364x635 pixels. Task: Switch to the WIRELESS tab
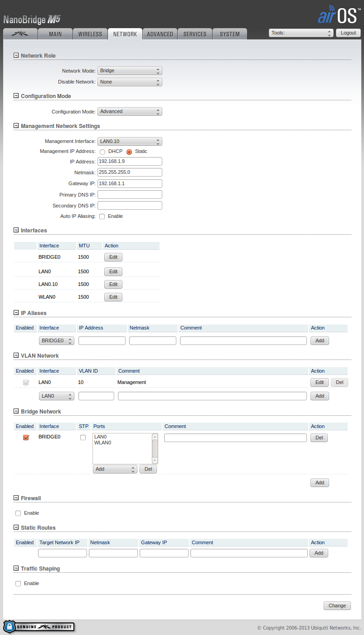[x=90, y=34]
